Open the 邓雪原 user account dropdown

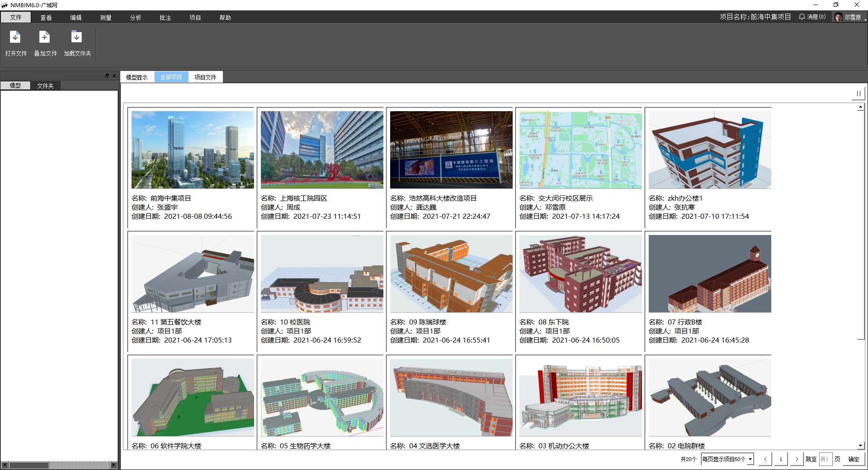850,17
